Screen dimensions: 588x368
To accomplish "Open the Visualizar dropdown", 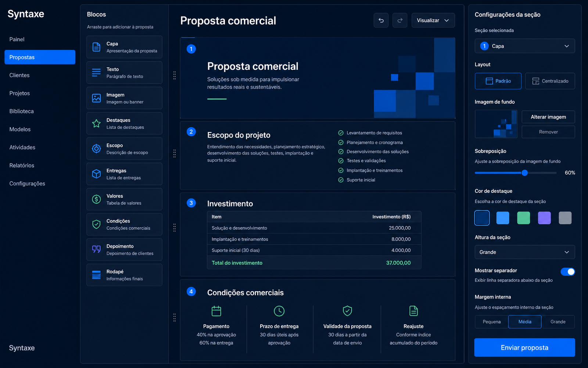I will pyautogui.click(x=433, y=20).
